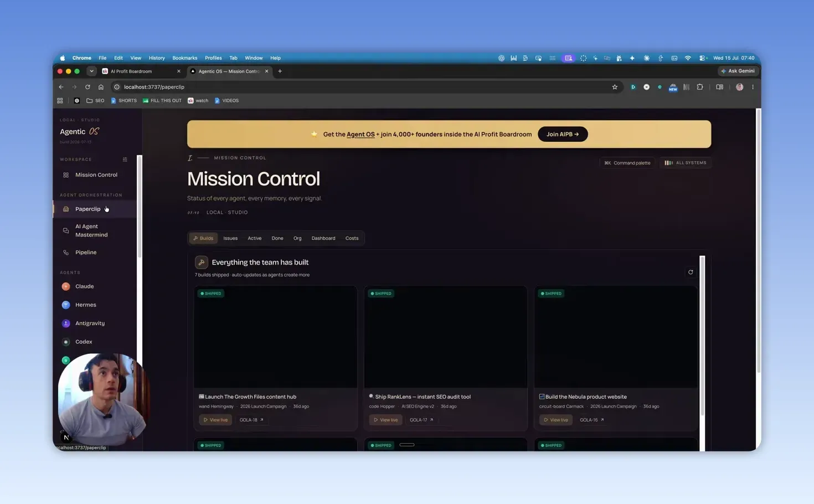
Task: Open the Apps grid in the bookmarks bar
Action: (60, 101)
